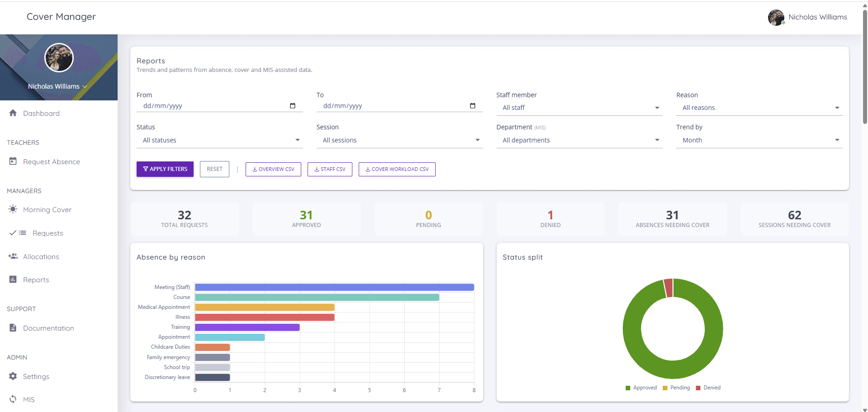Viewport: 868px width, 412px height.
Task: Click the Childcare Duties bar
Action: coord(213,347)
